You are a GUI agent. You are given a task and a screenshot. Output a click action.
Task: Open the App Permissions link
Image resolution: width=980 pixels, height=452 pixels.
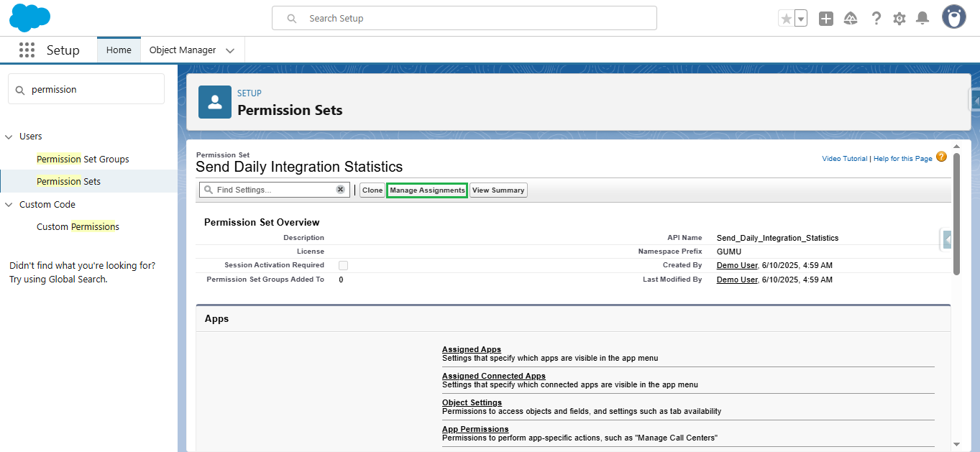(475, 429)
